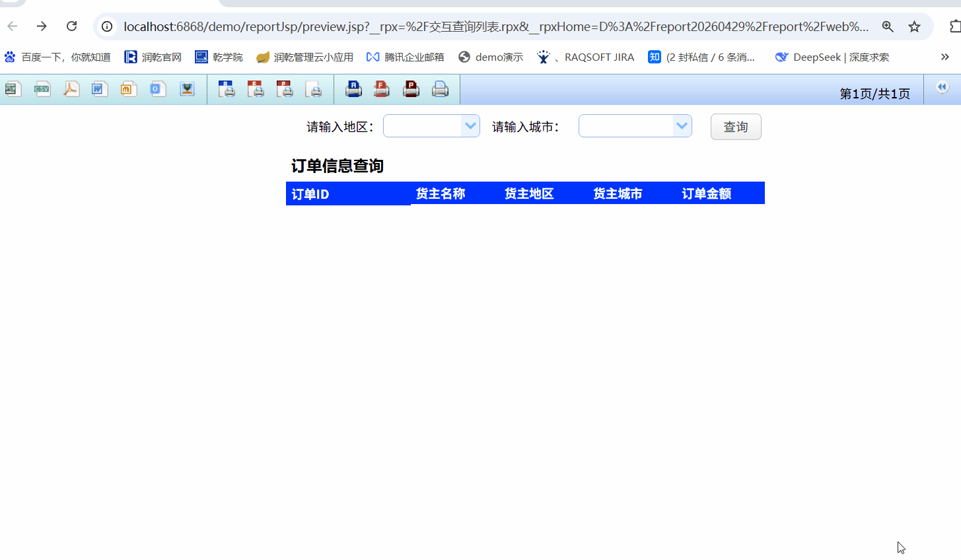View site information icon in address bar
961x560 pixels.
point(107,26)
